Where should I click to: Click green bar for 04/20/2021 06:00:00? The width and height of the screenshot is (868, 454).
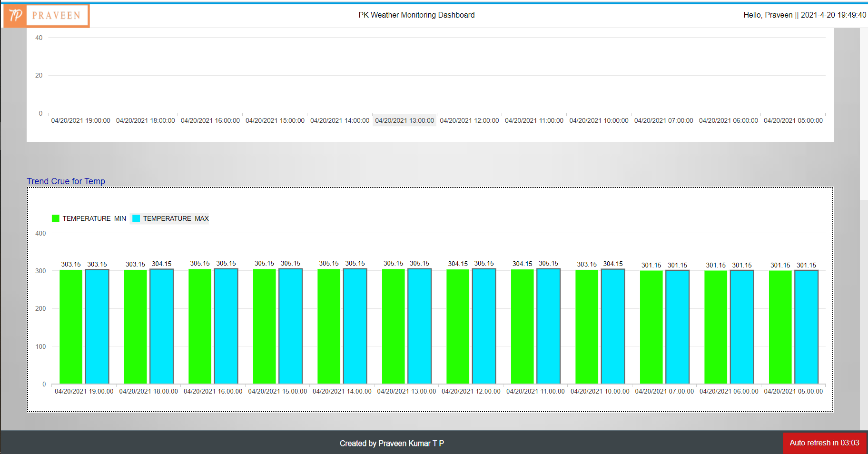pyautogui.click(x=716, y=327)
